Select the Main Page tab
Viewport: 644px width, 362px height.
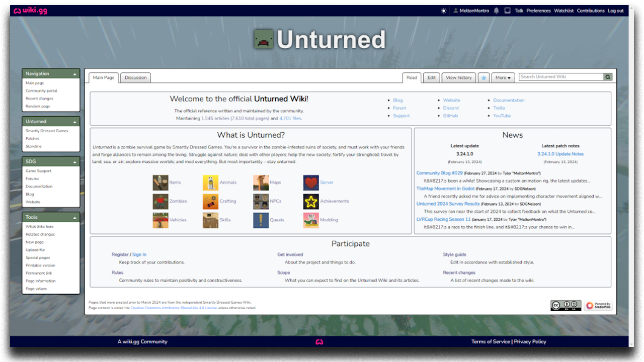pyautogui.click(x=104, y=77)
